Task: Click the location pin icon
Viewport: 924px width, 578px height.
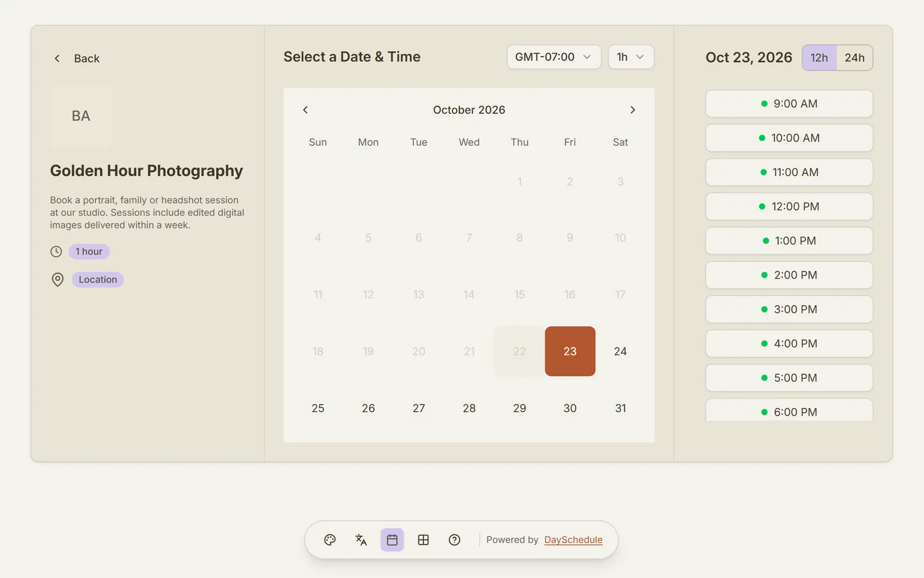Action: point(58,279)
